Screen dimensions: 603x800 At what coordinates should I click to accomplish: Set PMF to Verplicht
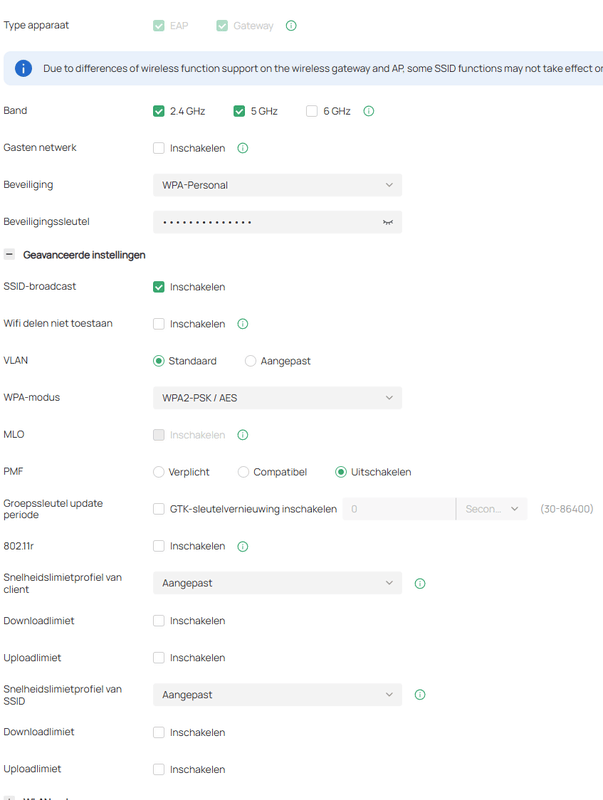[x=159, y=472]
